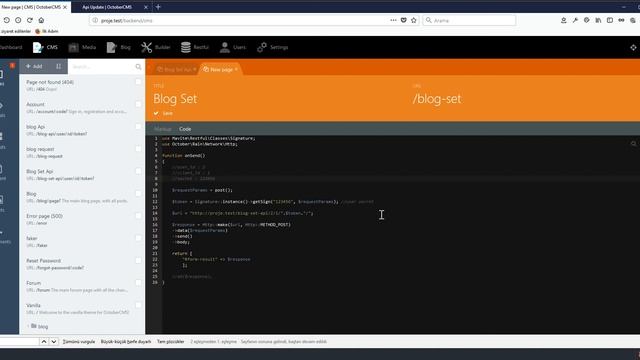Click the search magnifier in page list
Screen dimensions: 640x360
point(138,67)
